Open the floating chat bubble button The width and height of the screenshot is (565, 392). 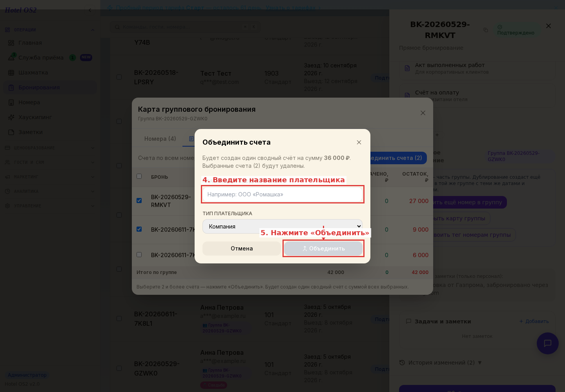tap(547, 343)
